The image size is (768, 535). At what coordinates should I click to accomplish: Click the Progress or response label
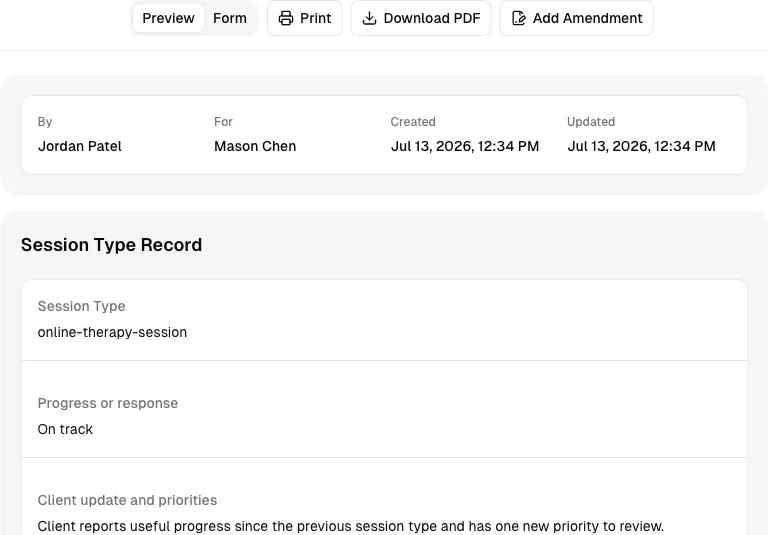point(108,403)
